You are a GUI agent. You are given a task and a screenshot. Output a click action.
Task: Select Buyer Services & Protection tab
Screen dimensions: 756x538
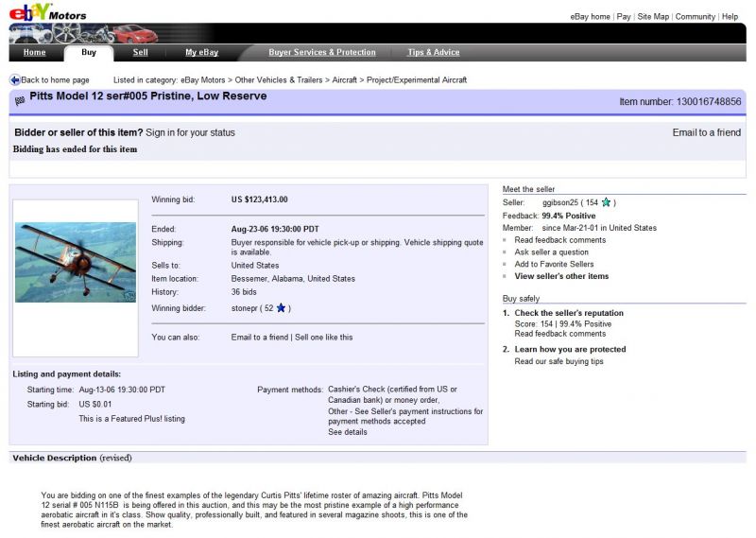[321, 53]
